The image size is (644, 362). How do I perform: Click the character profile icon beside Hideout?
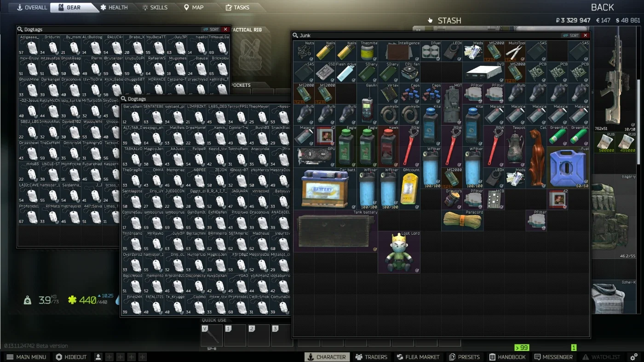(x=98, y=357)
